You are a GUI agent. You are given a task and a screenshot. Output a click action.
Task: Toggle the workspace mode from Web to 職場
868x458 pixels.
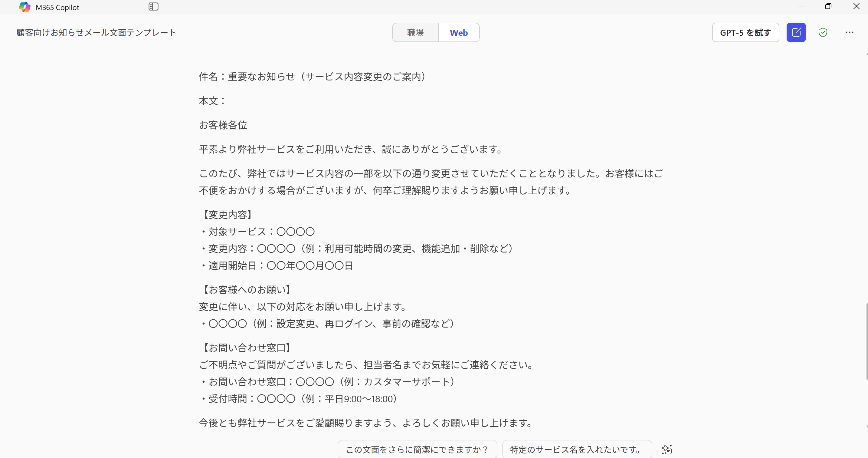click(x=415, y=32)
